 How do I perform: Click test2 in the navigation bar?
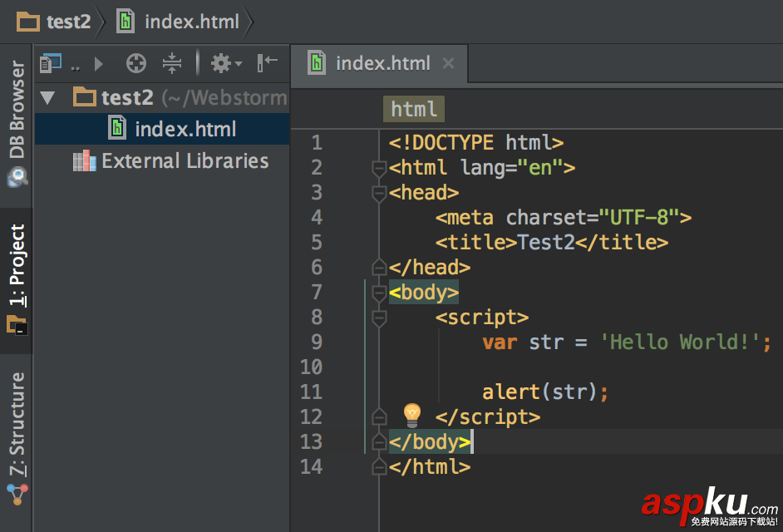[x=68, y=22]
